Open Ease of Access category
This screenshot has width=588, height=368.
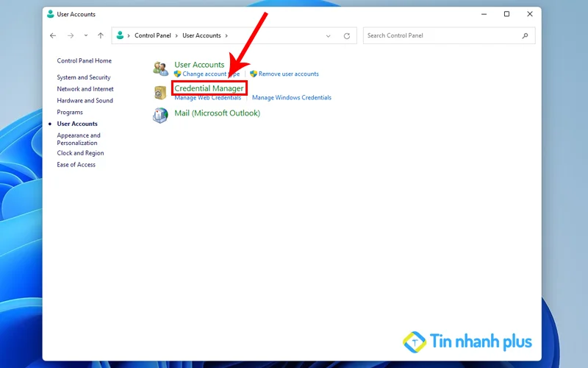76,165
